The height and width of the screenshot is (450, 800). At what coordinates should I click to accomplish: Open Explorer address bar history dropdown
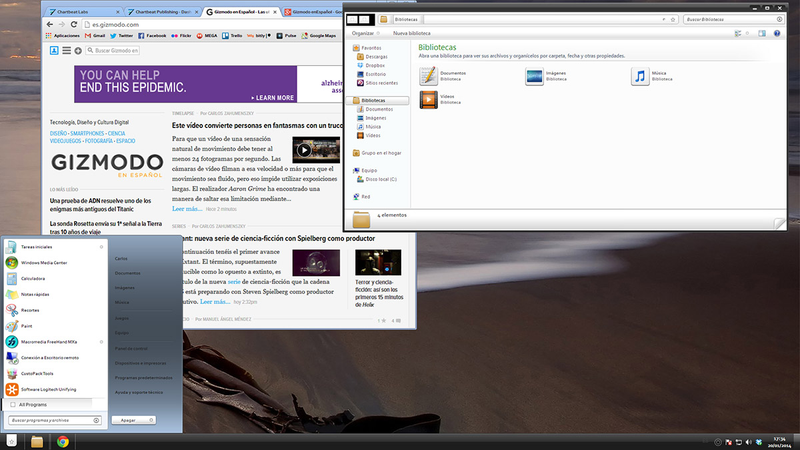664,19
